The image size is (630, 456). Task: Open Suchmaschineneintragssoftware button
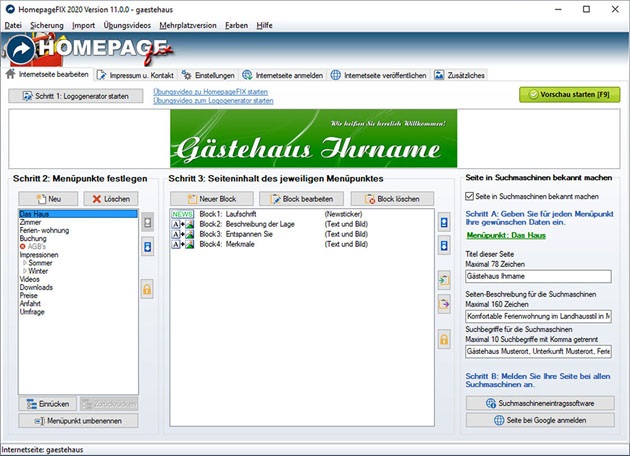pos(540,403)
